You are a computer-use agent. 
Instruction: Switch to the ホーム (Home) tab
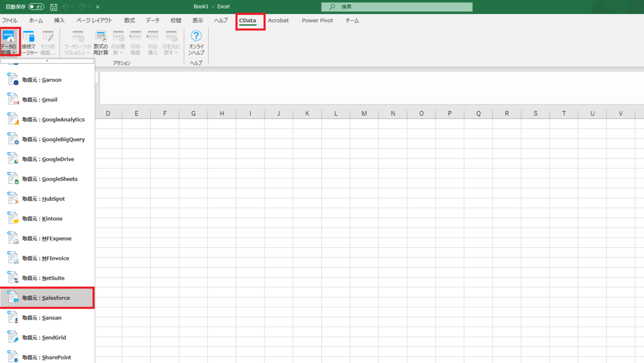(x=36, y=20)
